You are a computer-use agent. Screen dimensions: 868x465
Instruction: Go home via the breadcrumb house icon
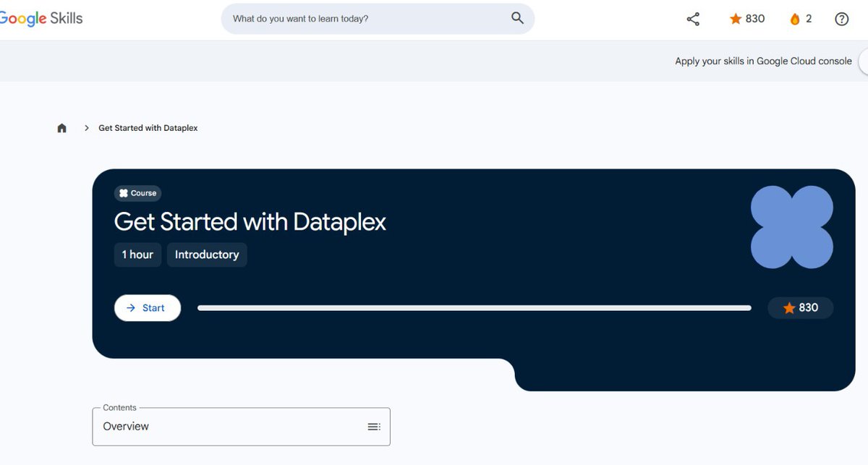62,128
